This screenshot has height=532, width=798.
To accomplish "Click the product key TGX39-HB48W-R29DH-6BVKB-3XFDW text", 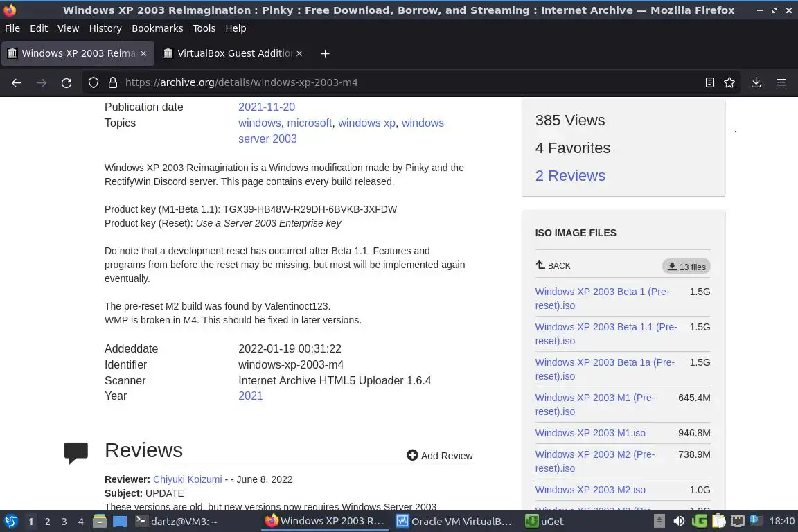I will pos(310,209).
